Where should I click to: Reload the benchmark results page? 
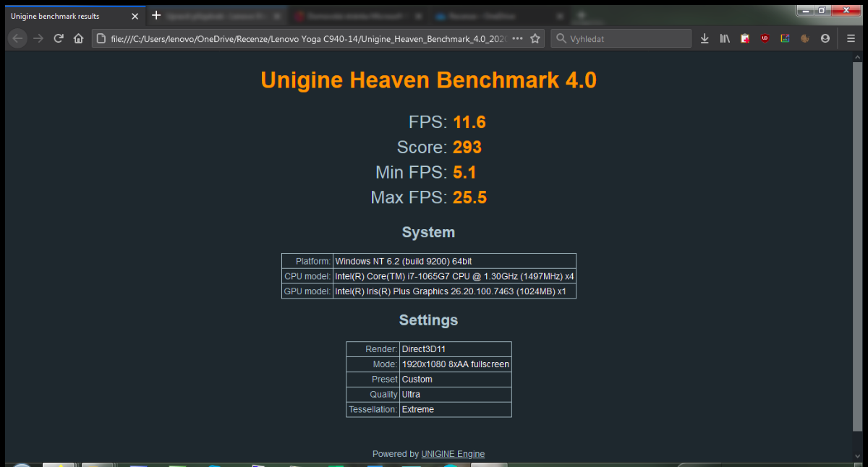pos(59,38)
